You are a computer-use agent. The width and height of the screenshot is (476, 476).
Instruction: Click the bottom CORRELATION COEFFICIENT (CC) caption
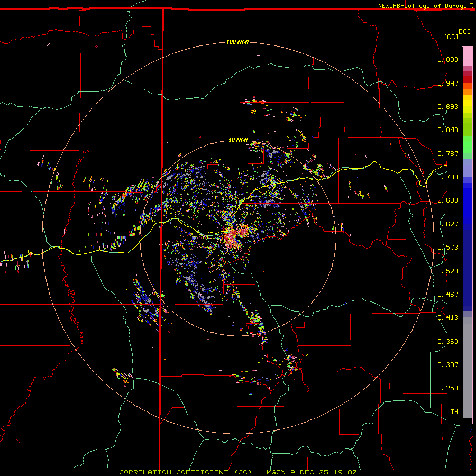[237, 472]
